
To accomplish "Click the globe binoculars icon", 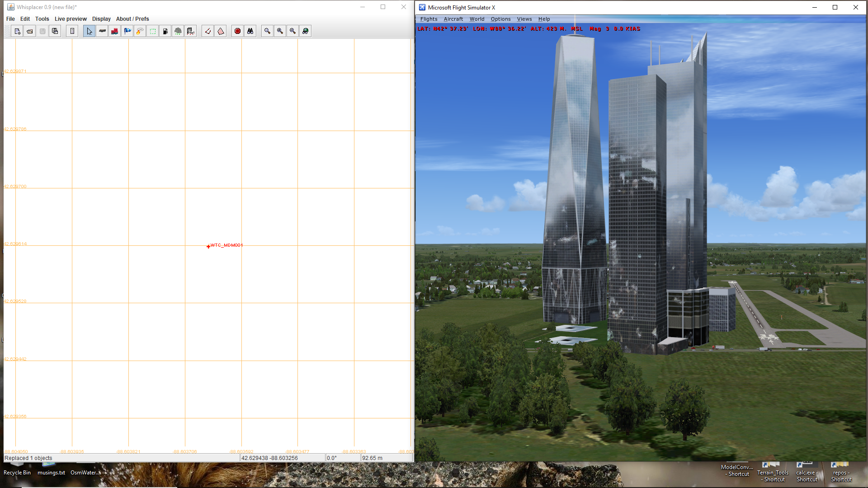I will coord(306,31).
